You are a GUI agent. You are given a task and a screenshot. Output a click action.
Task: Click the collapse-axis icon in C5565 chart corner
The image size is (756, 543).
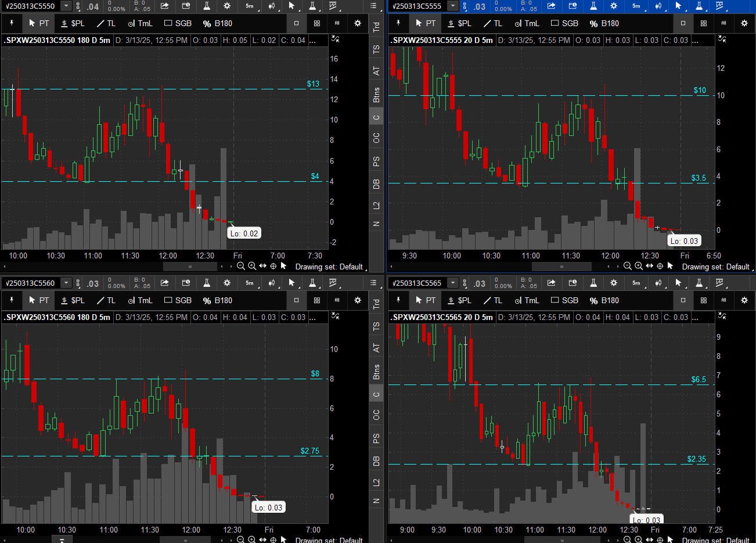coord(722,316)
